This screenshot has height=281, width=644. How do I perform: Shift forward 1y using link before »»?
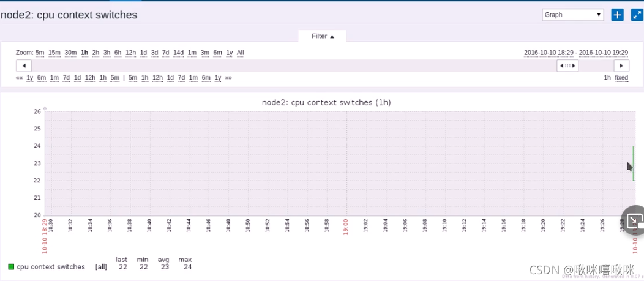[218, 78]
